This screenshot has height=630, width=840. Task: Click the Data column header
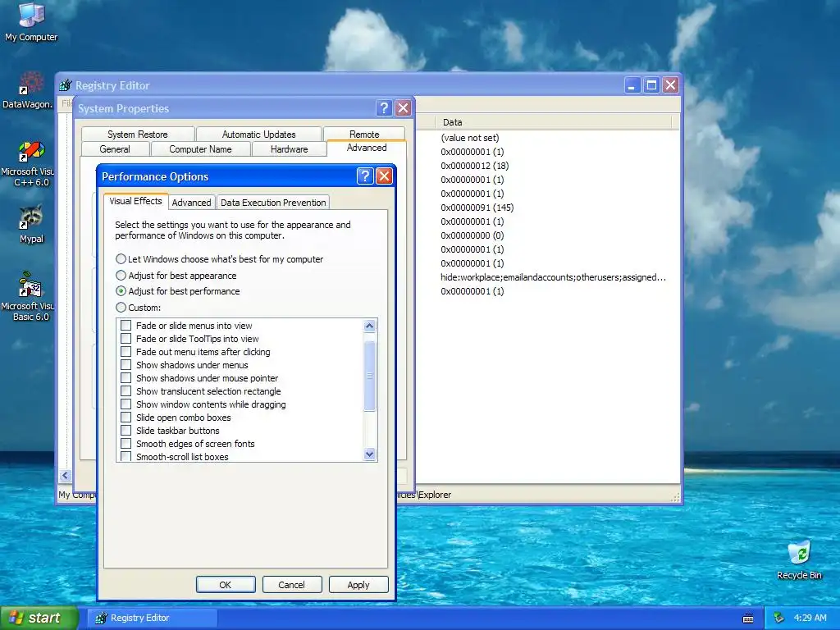coord(552,122)
